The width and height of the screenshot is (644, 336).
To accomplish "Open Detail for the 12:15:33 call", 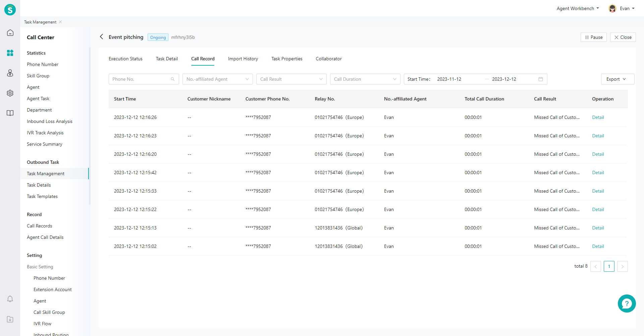I will 598,191.
